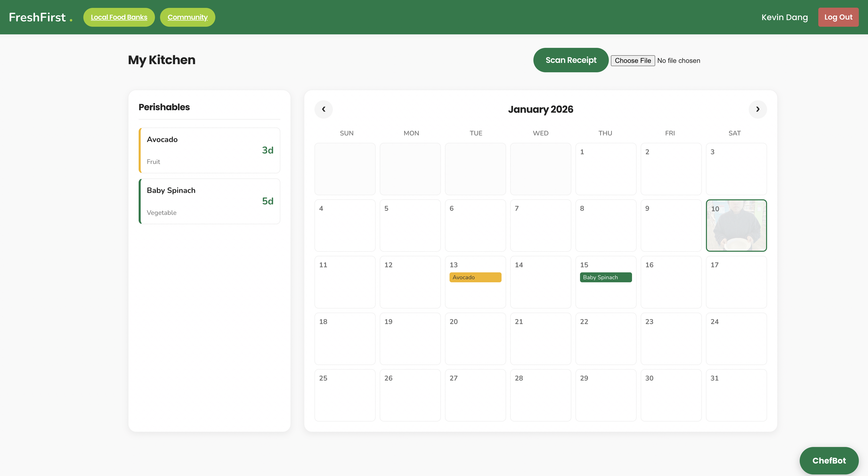The height and width of the screenshot is (476, 868).
Task: Navigate to the Community page
Action: (x=187, y=17)
